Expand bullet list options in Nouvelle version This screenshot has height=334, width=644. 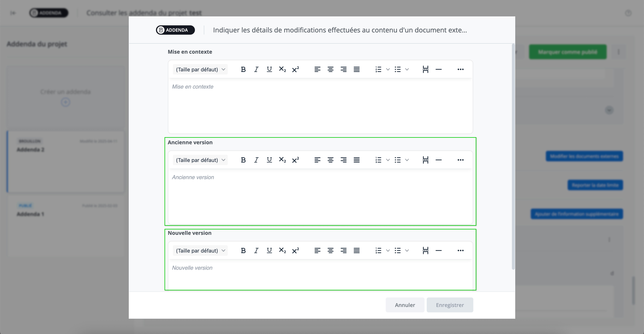(407, 250)
